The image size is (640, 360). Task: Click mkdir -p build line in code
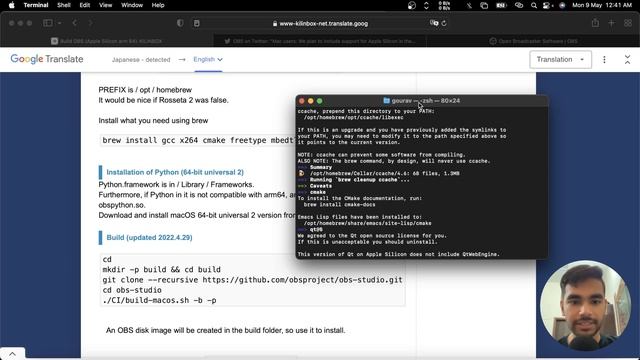tap(161, 270)
